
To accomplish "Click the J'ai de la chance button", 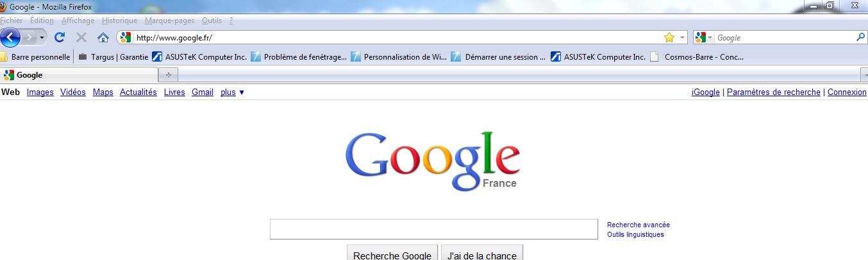I will click(x=482, y=255).
